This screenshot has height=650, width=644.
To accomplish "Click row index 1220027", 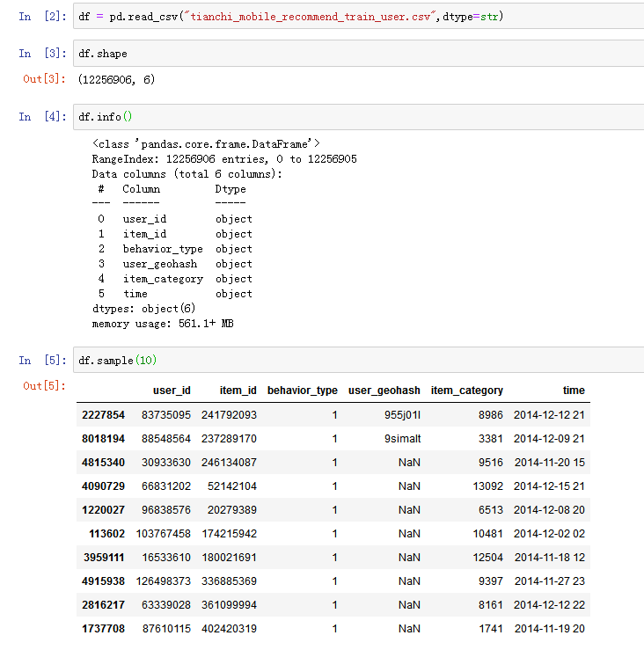I will tap(103, 510).
